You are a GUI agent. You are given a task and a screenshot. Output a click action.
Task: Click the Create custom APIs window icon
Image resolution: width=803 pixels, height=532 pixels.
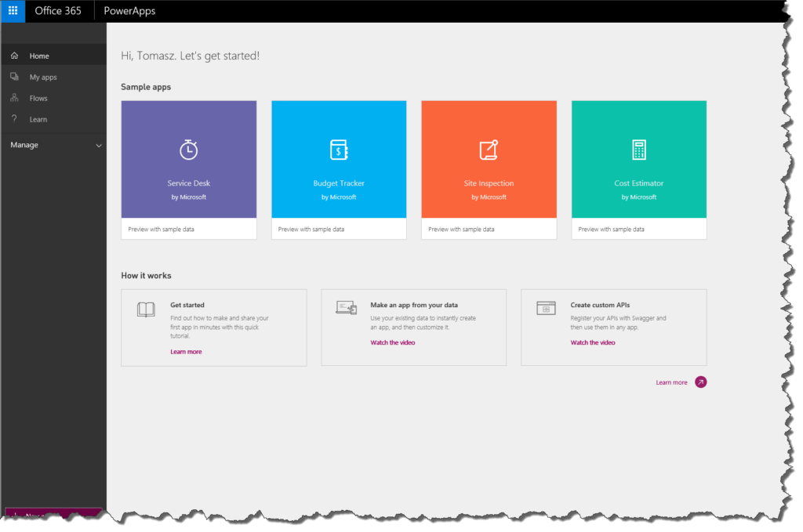546,308
